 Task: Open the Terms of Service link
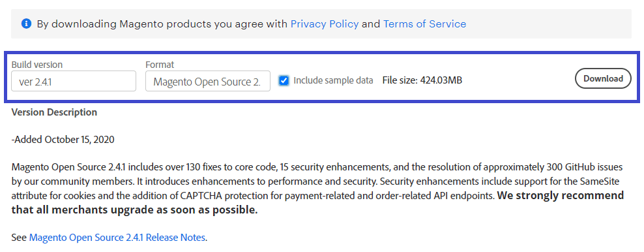pos(425,24)
